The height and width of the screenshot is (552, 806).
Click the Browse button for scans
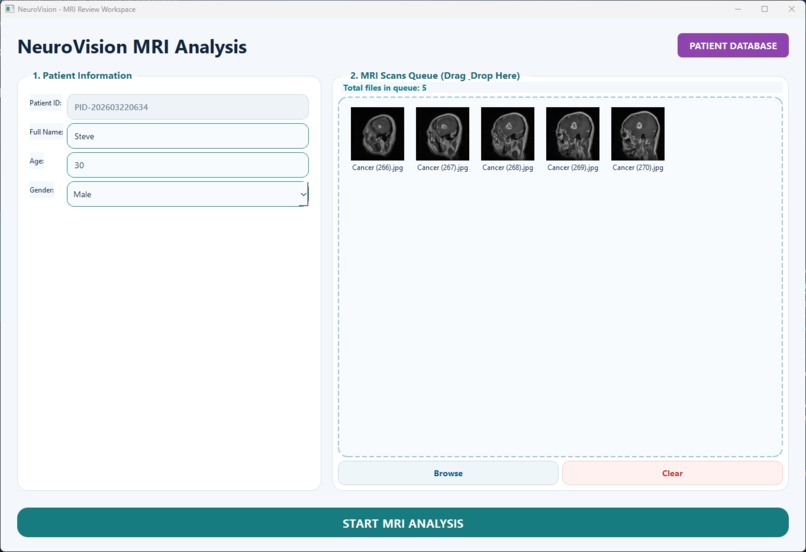coord(448,473)
